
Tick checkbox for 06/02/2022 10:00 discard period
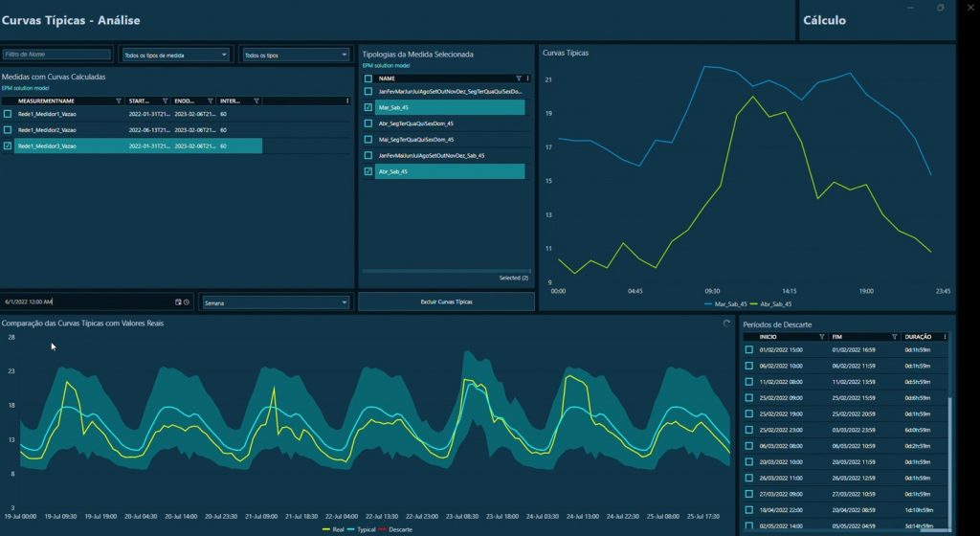(749, 366)
